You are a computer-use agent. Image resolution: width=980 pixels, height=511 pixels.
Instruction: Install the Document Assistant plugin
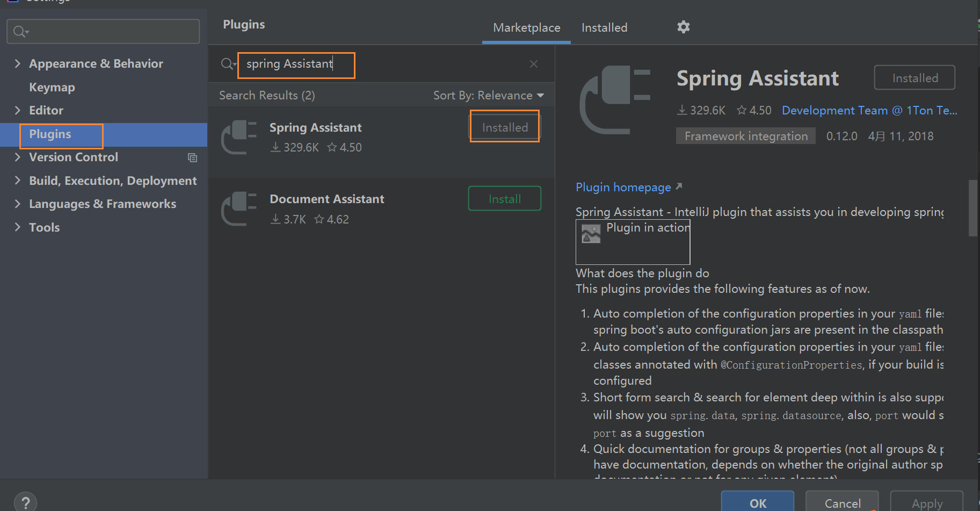point(504,199)
